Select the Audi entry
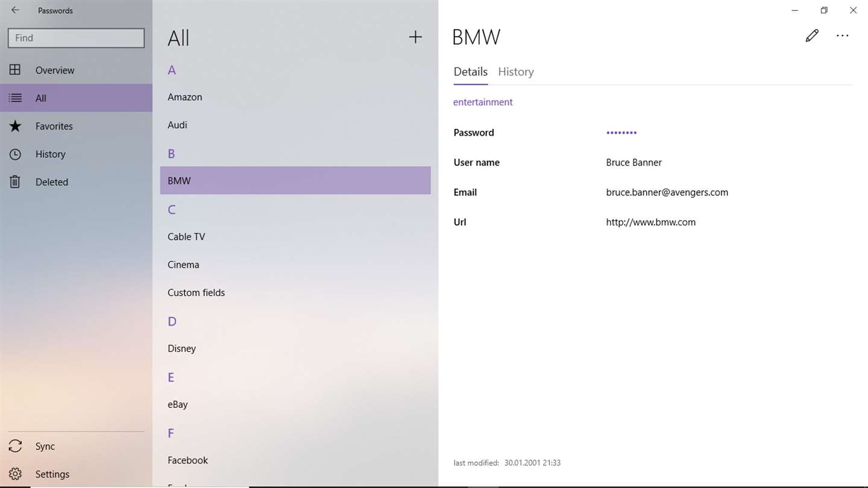 tap(295, 125)
